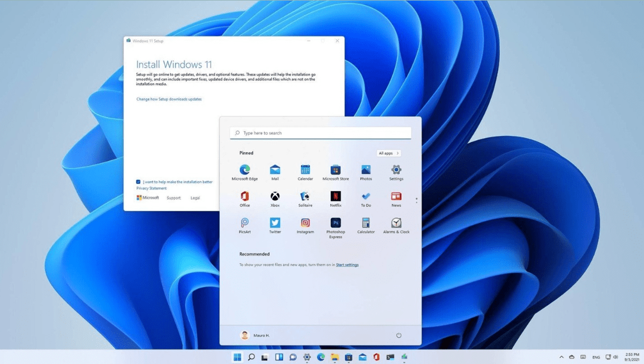Open volume control in system tray

pos(615,357)
